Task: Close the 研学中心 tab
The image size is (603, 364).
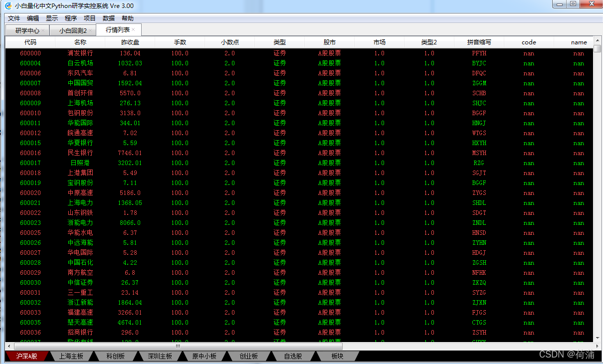Action: tap(43, 31)
